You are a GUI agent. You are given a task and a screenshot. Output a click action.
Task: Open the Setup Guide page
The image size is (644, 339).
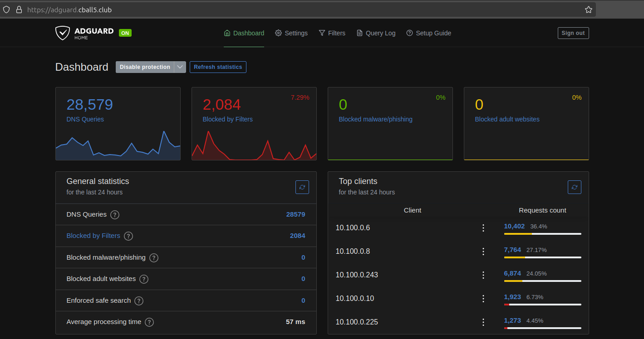[x=428, y=33]
